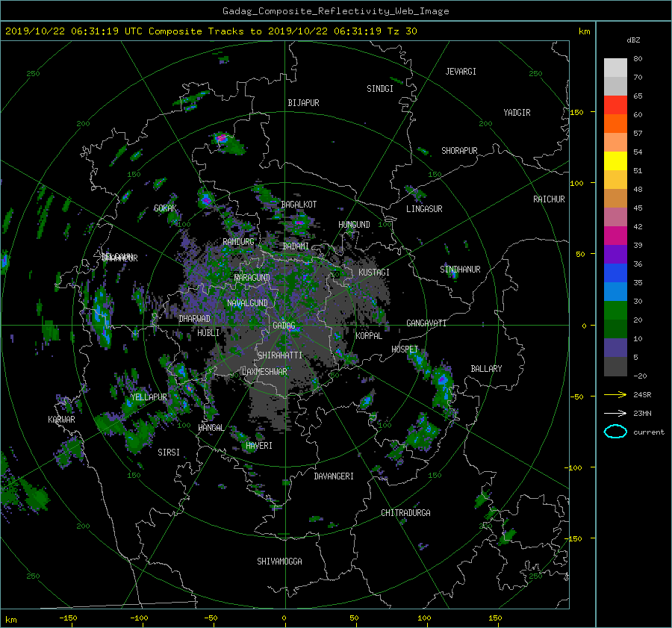Click the RAICHUR city label
Screen dimensions: 672x628
point(549,199)
